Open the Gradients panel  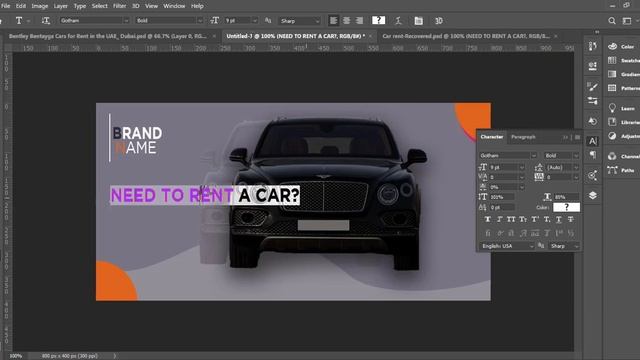(623, 74)
